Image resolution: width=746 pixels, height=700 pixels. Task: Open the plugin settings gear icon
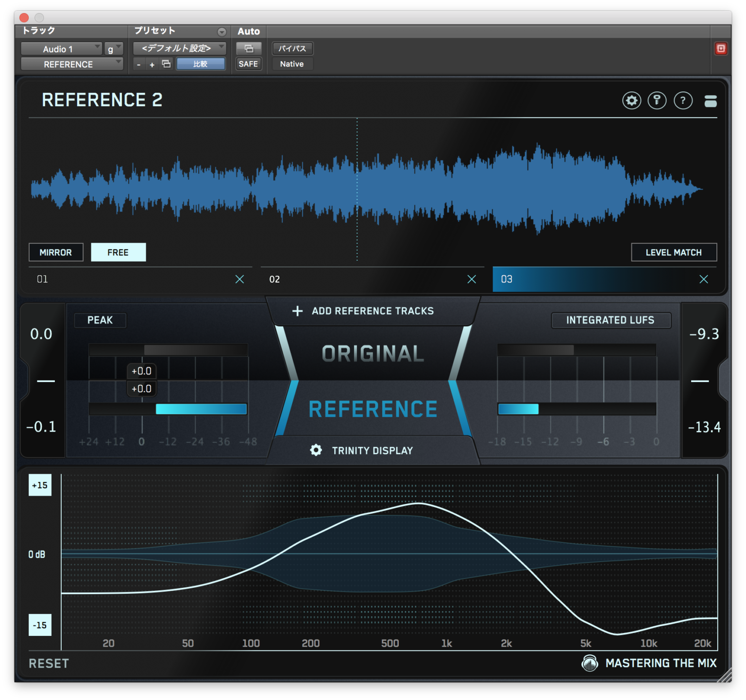coord(631,100)
